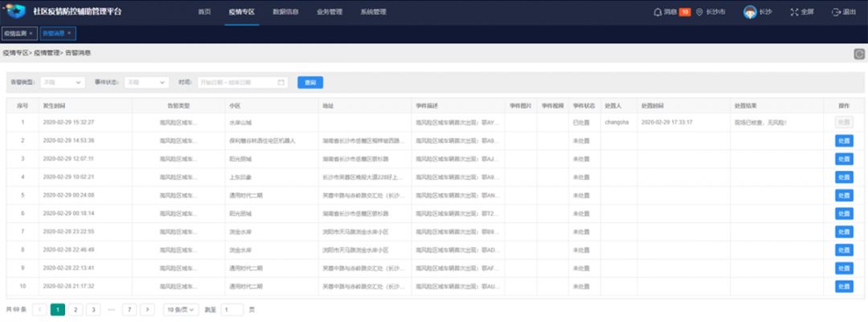Click the platform logo icon
The height and width of the screenshot is (322, 868).
click(15, 11)
